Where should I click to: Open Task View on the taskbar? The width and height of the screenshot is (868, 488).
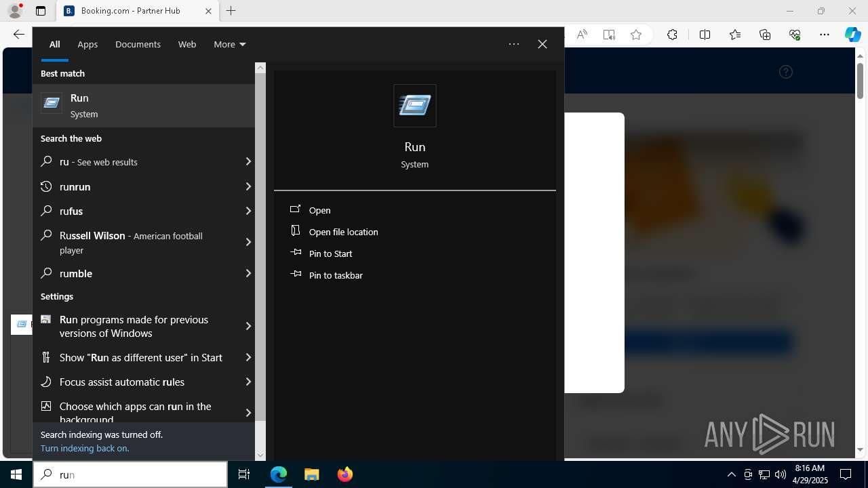pyautogui.click(x=244, y=474)
